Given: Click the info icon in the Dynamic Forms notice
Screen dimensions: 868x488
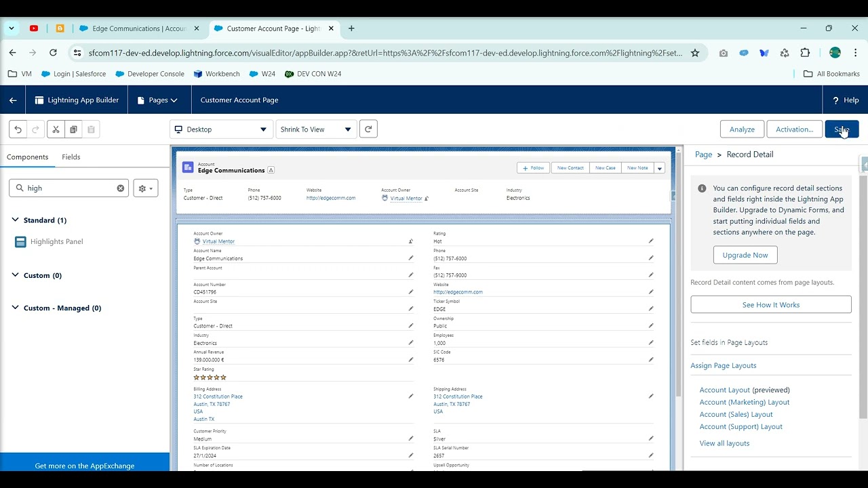Looking at the screenshot, I should pyautogui.click(x=702, y=188).
